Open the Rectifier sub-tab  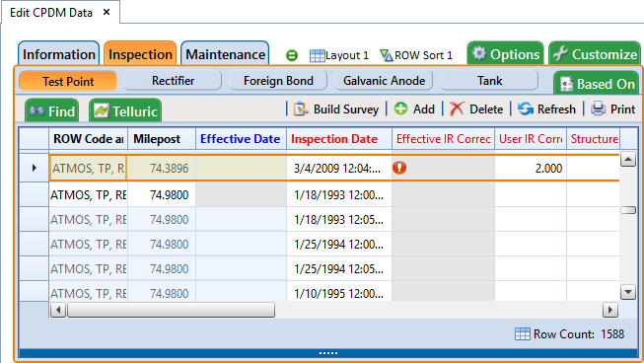click(x=173, y=81)
